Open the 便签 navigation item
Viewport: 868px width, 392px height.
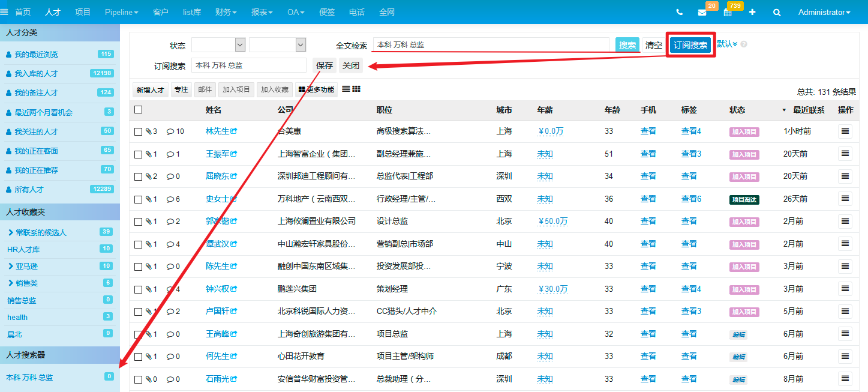pyautogui.click(x=328, y=12)
